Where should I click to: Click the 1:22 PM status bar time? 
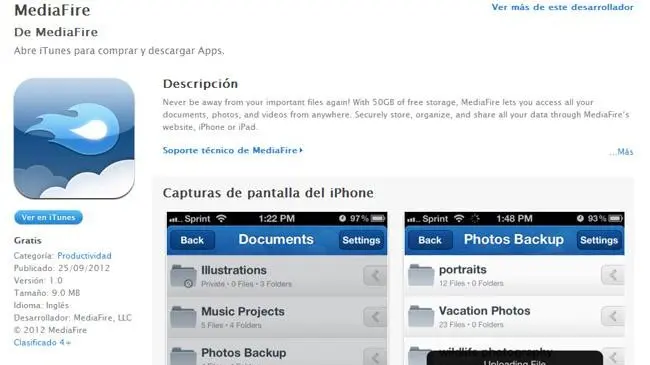[276, 219]
